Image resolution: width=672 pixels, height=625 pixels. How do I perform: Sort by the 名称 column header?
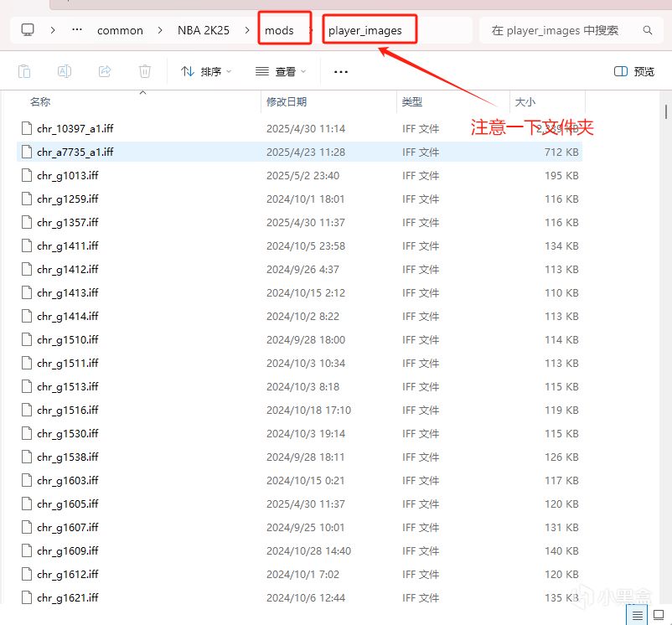[40, 102]
